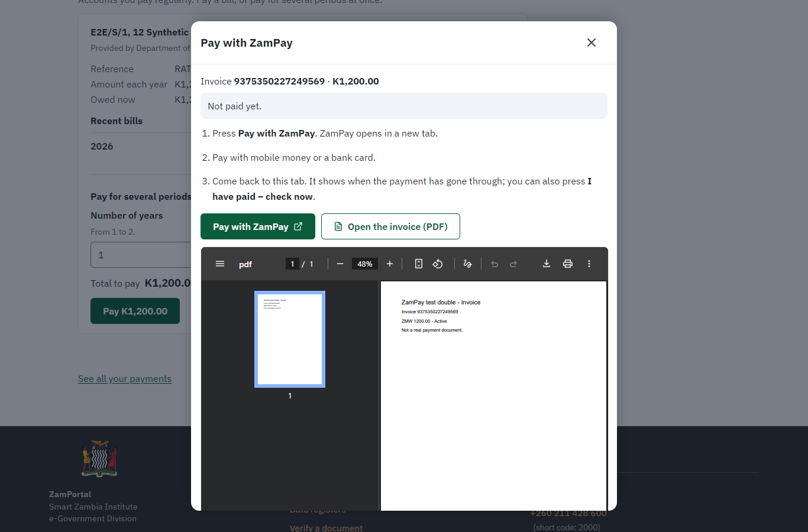Screen dimensions: 808x532
Task: Click the Number of years input field
Action: pyautogui.click(x=141, y=255)
